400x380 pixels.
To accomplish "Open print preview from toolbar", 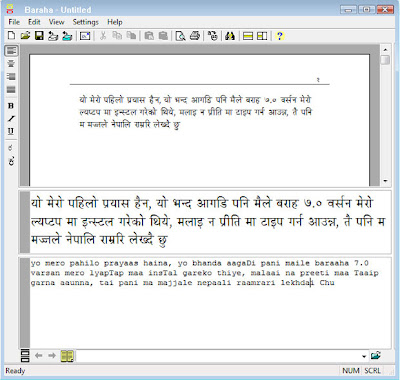I will click(180, 36).
